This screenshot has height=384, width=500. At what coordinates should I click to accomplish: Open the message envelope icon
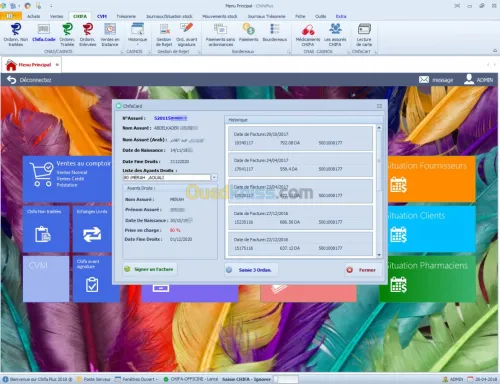point(424,80)
